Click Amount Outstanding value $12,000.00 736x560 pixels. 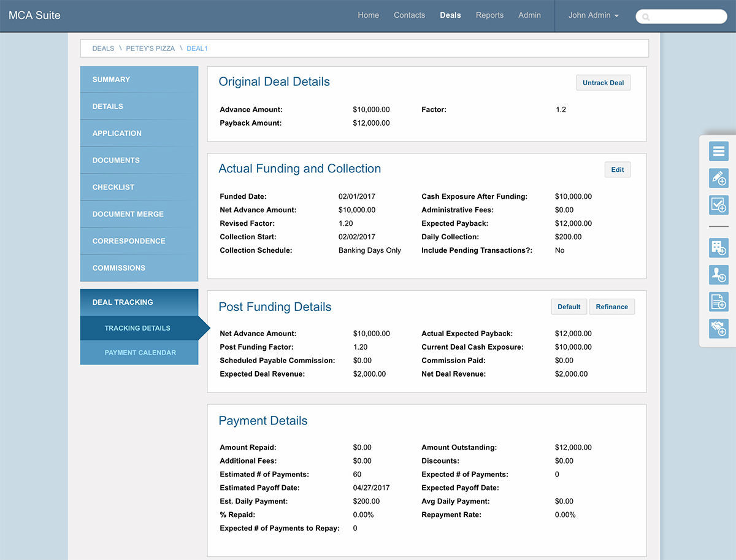point(573,448)
